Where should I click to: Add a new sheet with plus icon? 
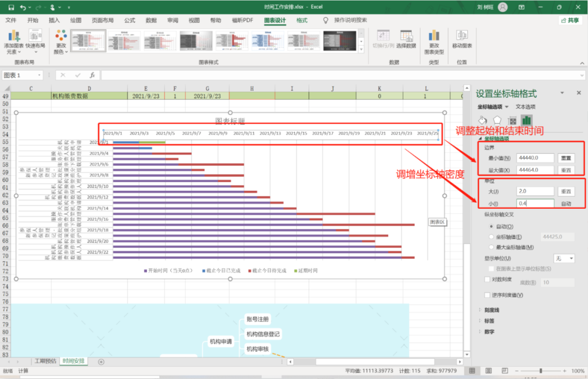[x=101, y=362]
